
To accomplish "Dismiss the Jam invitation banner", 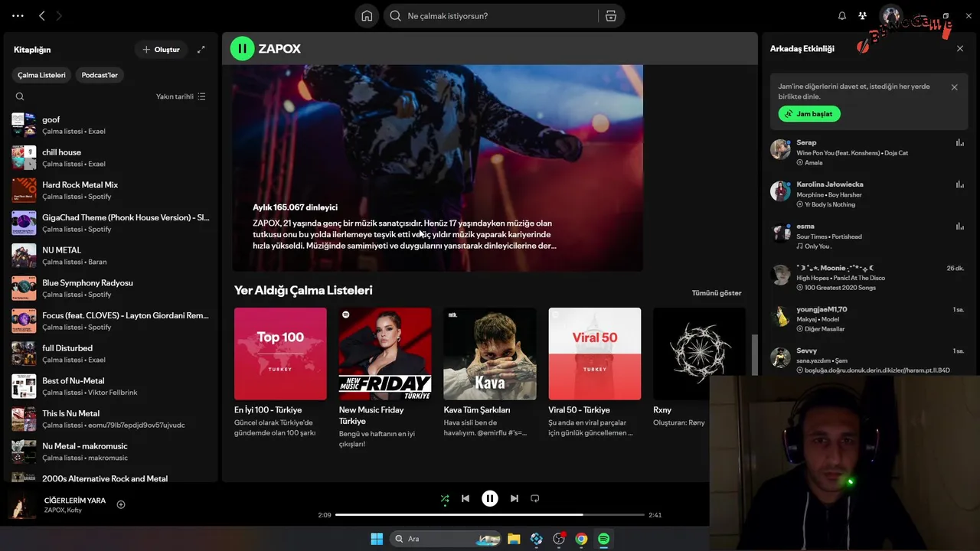I will pyautogui.click(x=954, y=87).
